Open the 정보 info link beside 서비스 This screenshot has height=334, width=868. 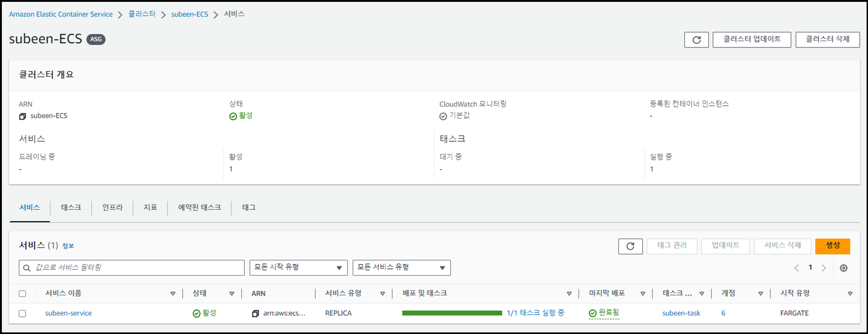click(68, 246)
